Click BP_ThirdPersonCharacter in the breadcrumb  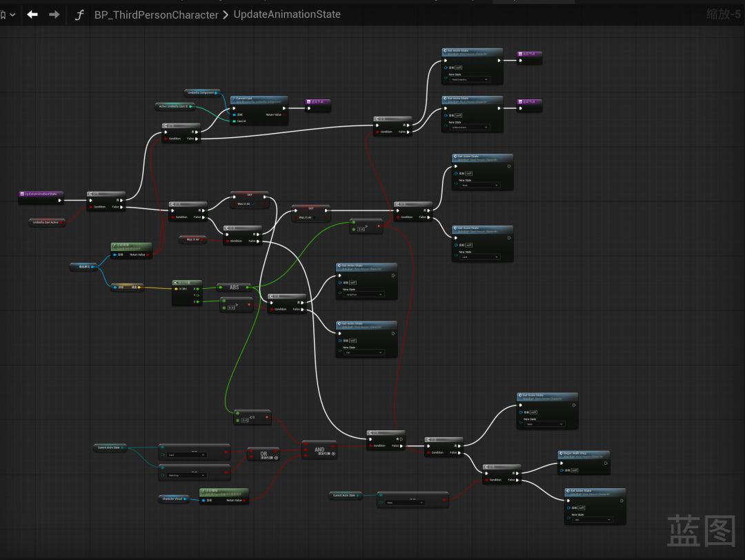[157, 14]
